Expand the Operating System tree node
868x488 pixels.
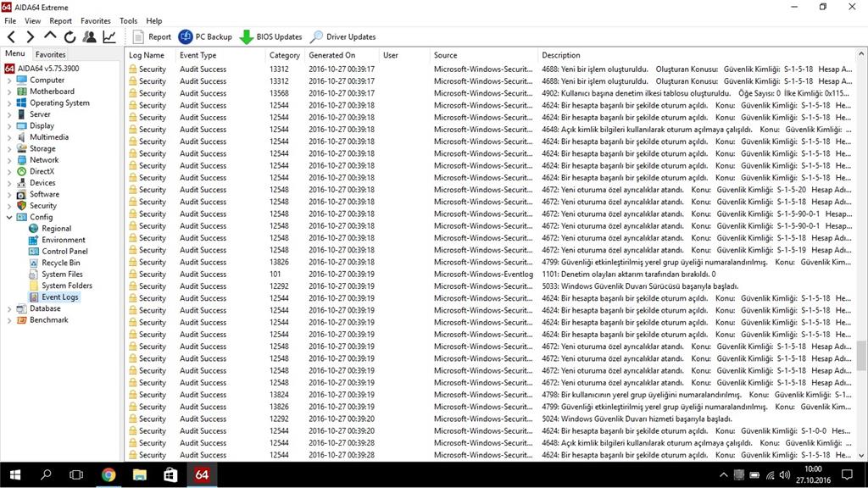(x=8, y=103)
